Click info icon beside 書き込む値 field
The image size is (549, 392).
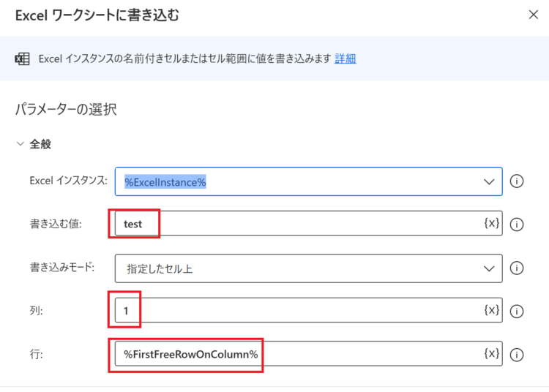coord(517,225)
